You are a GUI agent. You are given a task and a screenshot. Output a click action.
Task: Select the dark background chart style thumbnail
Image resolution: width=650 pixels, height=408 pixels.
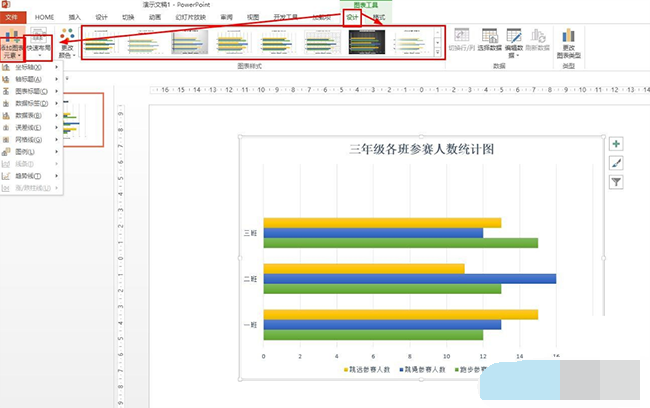coord(366,42)
